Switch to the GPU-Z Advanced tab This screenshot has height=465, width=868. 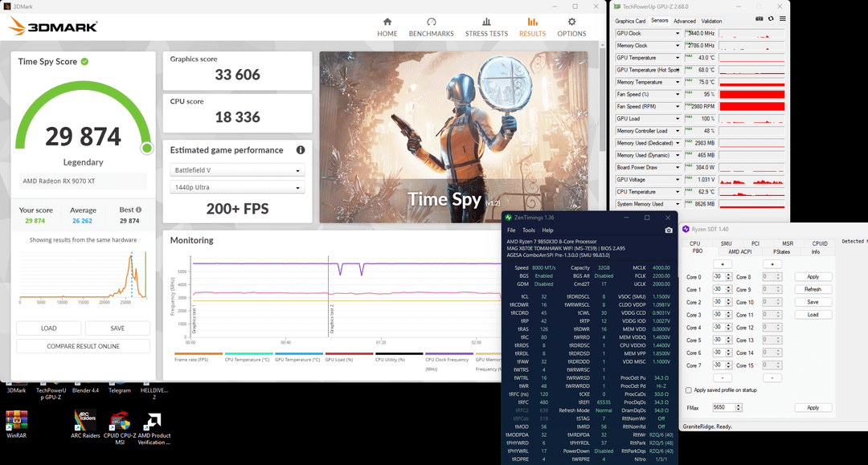tap(684, 21)
